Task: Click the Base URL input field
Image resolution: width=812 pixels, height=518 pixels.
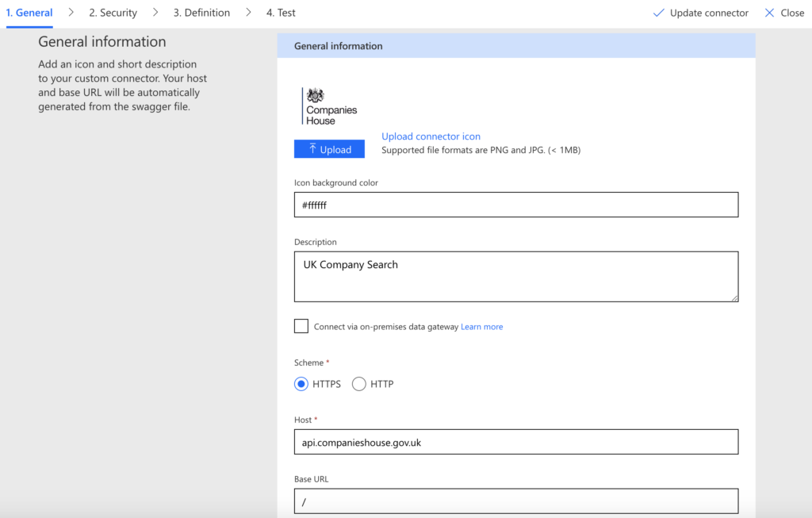Action: coord(515,501)
